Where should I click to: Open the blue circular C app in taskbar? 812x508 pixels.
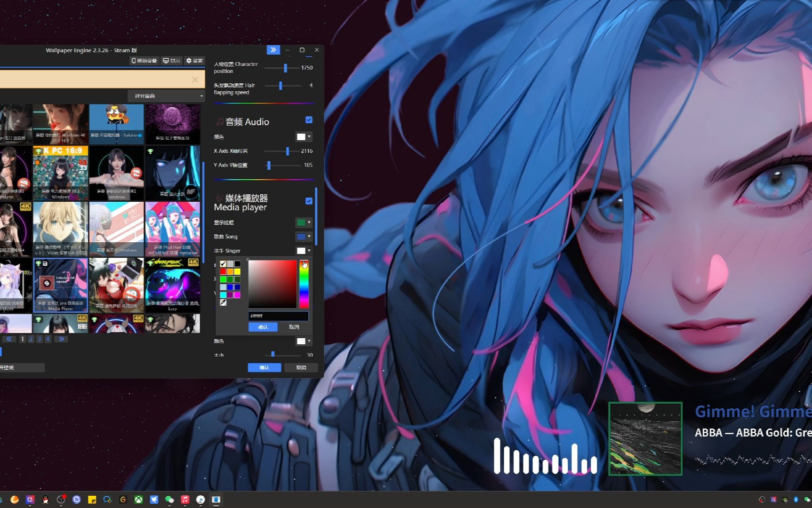pos(77,500)
